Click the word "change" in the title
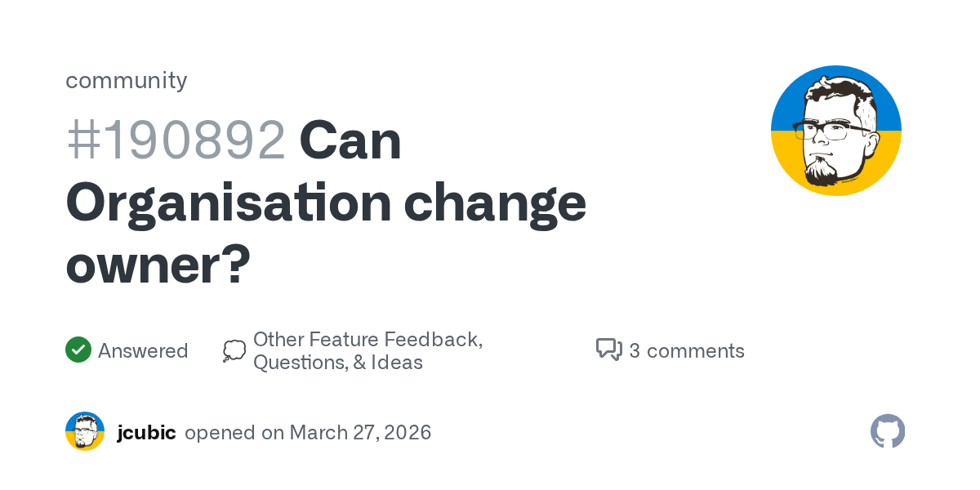980x490 pixels. [x=495, y=203]
